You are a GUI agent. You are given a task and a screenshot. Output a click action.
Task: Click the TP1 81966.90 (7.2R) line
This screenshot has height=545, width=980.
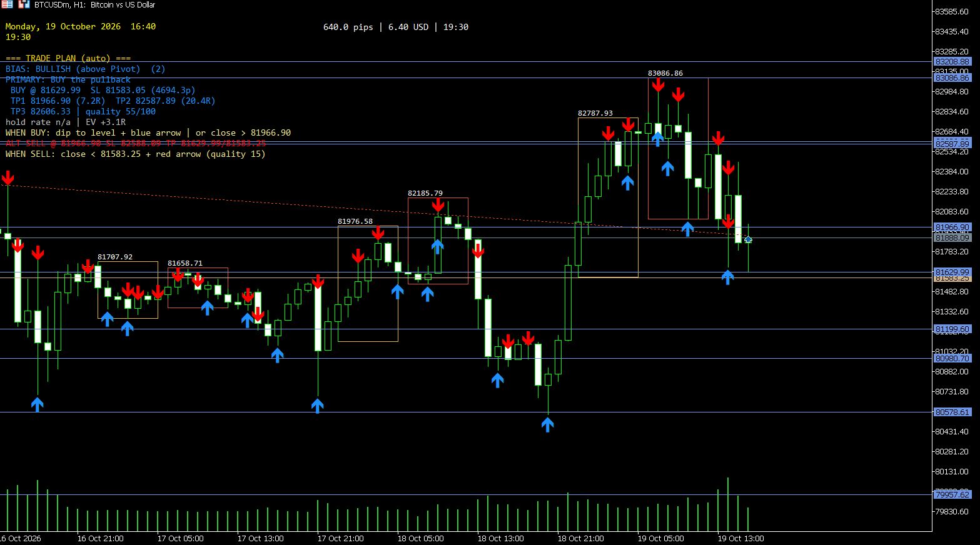tap(113, 101)
